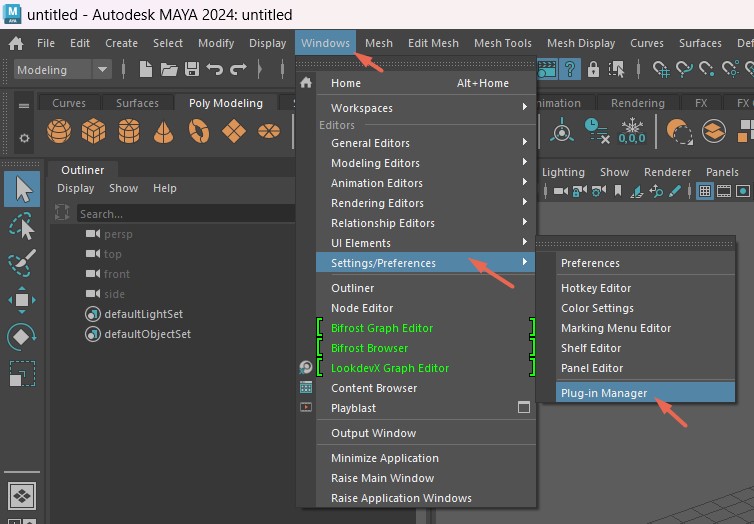Undo the last action via the undo arrow
This screenshot has width=754, height=524.
(214, 69)
